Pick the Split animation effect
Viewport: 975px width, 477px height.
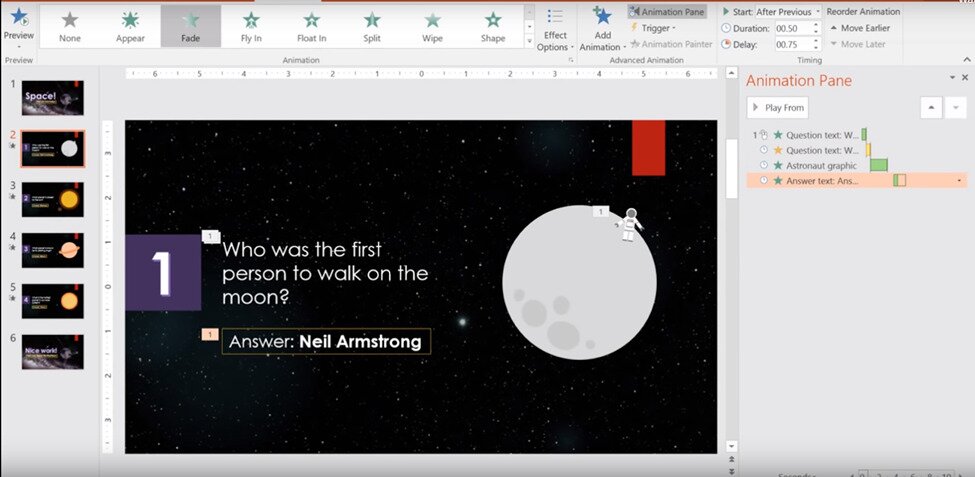[372, 25]
